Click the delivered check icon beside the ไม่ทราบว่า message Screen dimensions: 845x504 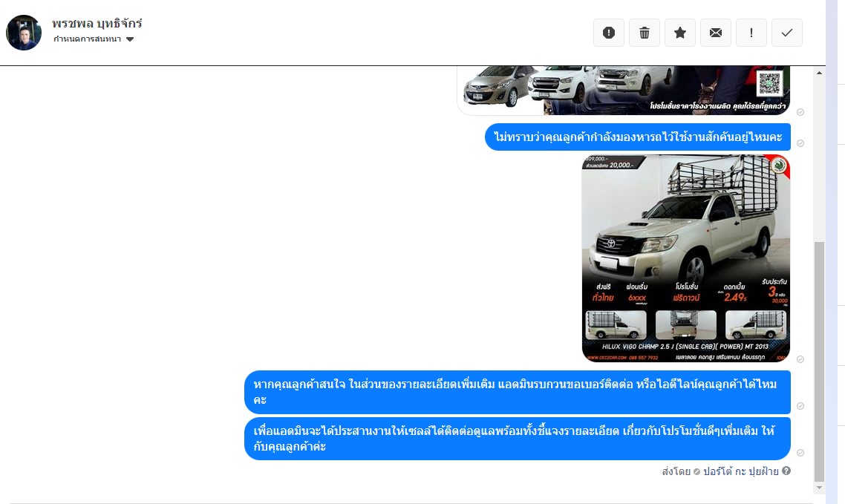click(800, 143)
